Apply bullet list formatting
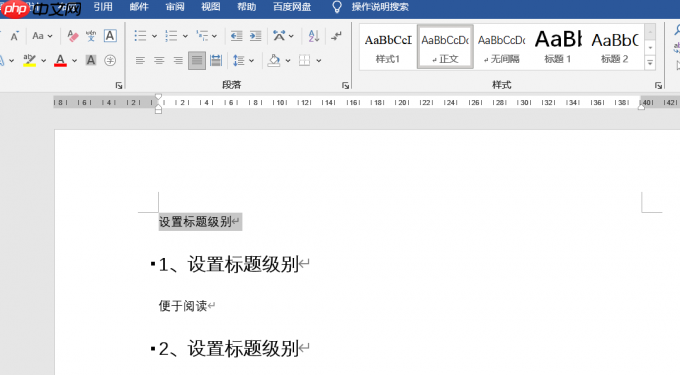The width and height of the screenshot is (680, 375). point(140,36)
